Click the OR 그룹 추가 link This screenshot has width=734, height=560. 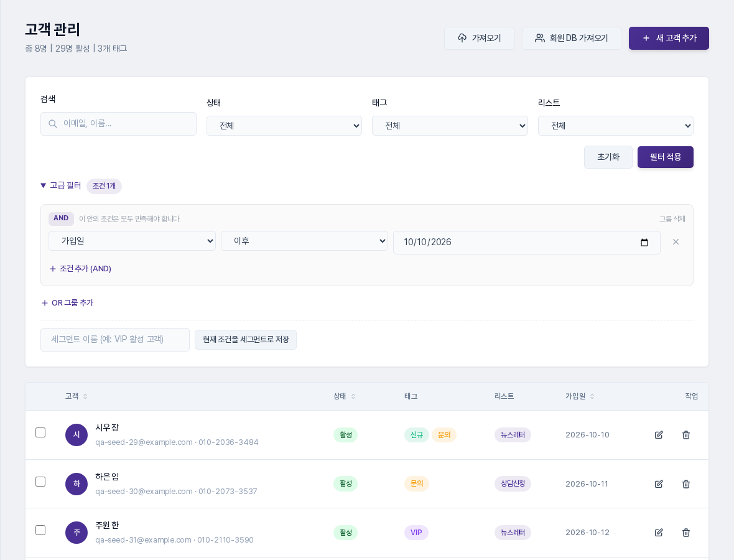pyautogui.click(x=67, y=303)
